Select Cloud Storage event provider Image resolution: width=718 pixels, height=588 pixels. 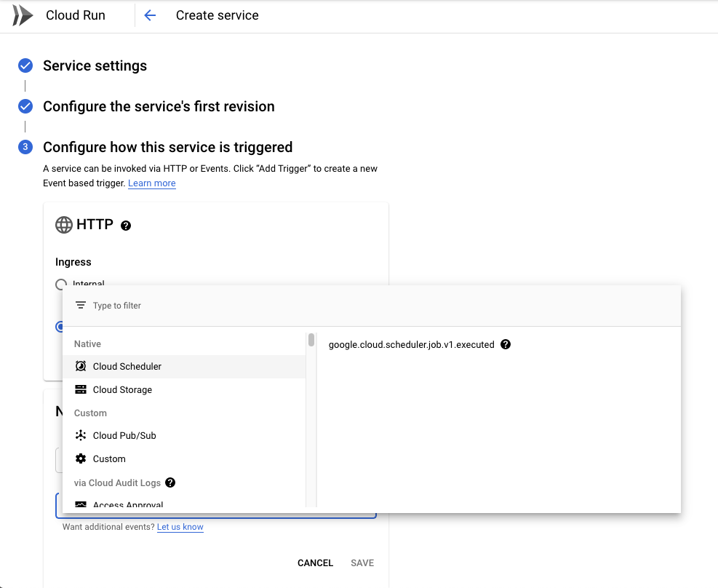(x=122, y=389)
